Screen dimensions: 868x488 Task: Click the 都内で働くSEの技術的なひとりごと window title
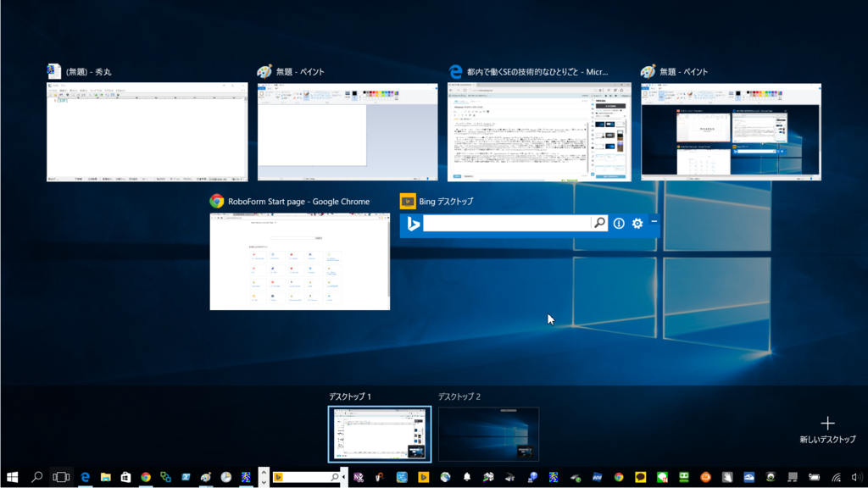click(537, 72)
